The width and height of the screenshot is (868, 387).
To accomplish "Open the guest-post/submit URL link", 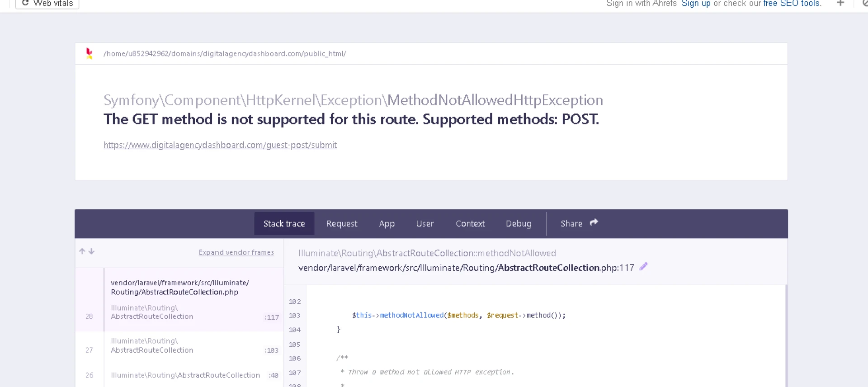I will click(220, 145).
